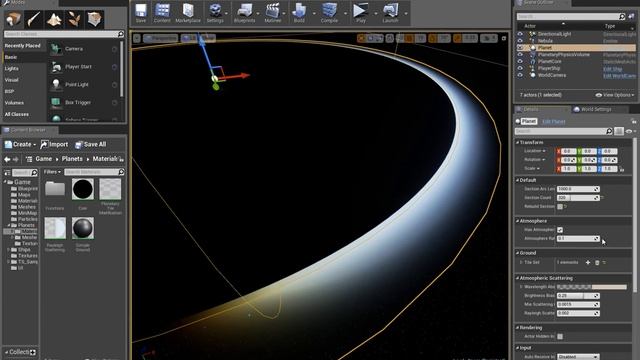Clear the Tile Set array trash icon
640x360 pixels.
[x=597, y=262]
